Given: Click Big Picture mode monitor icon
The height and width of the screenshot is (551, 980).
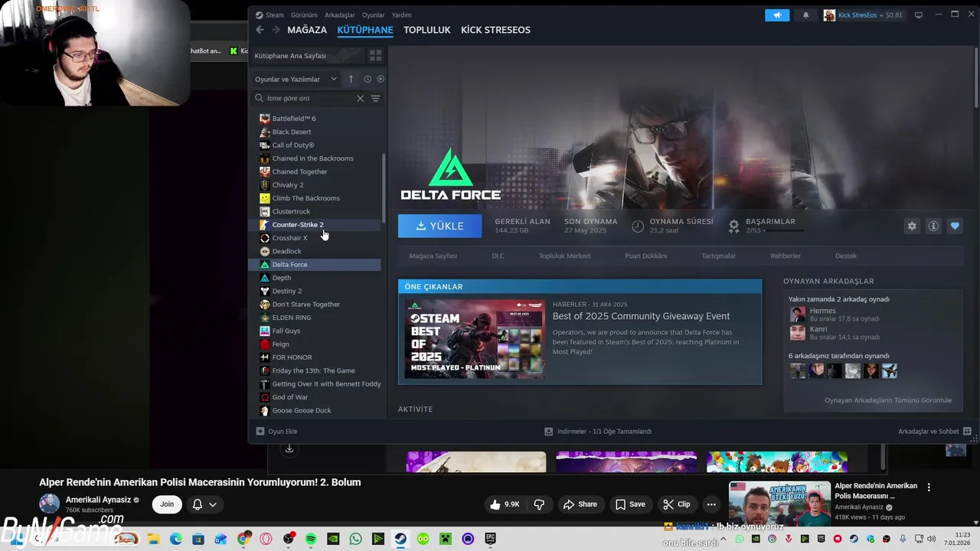Looking at the screenshot, I should click(x=919, y=15).
